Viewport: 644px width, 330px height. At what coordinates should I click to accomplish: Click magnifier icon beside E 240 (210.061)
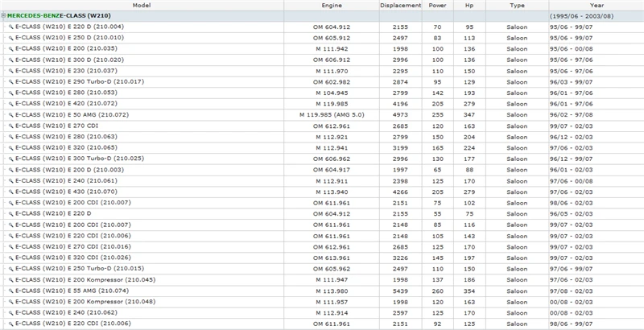[x=11, y=181]
